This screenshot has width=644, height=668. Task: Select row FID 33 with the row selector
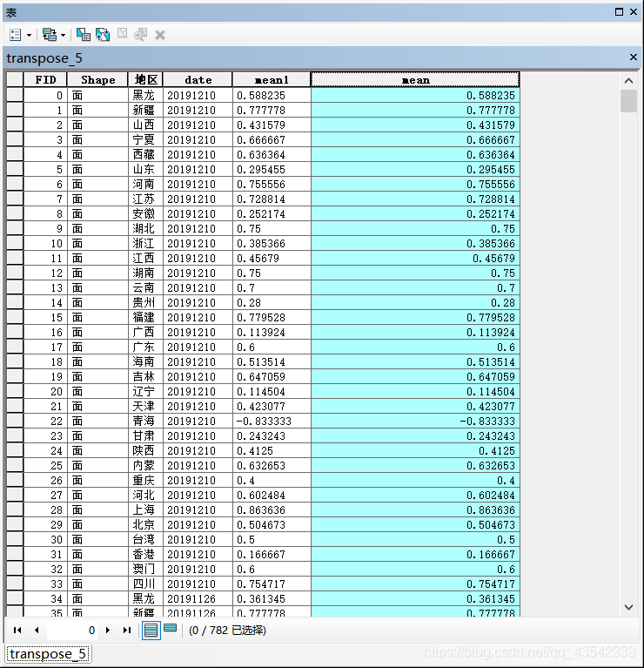[x=15, y=584]
